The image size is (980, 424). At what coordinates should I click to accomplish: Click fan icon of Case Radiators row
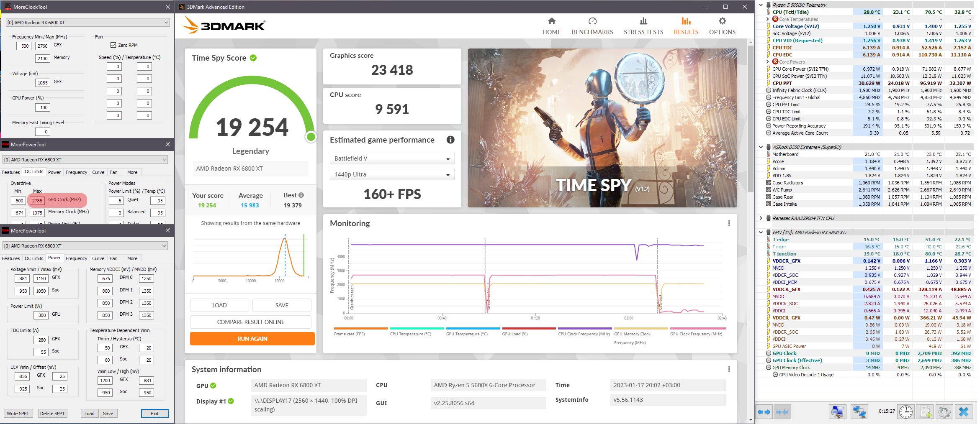[x=768, y=183]
